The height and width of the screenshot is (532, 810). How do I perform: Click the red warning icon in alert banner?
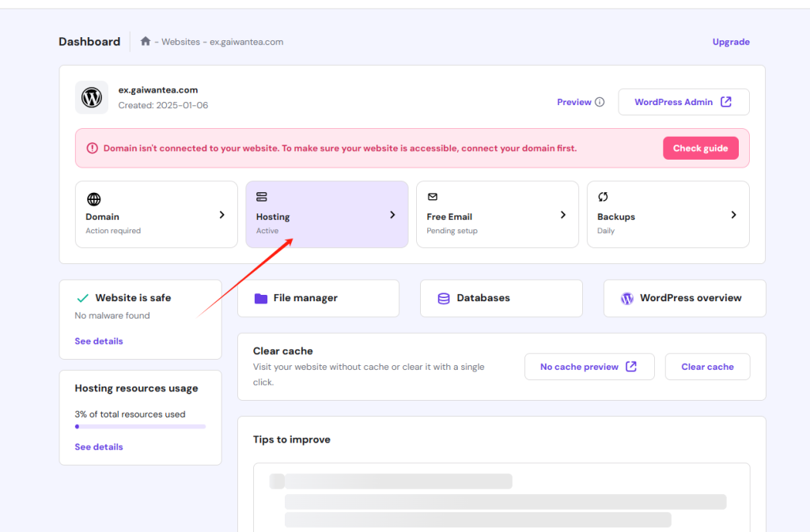click(x=93, y=149)
